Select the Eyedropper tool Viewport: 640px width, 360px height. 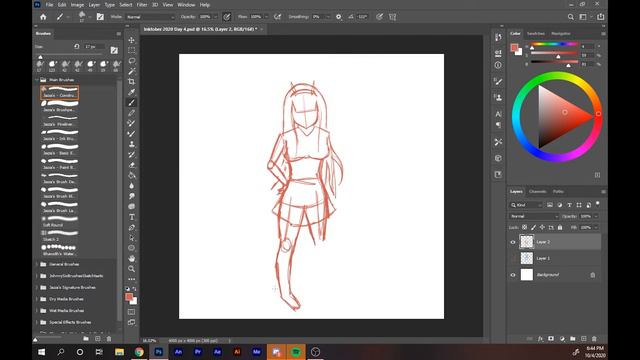(131, 92)
